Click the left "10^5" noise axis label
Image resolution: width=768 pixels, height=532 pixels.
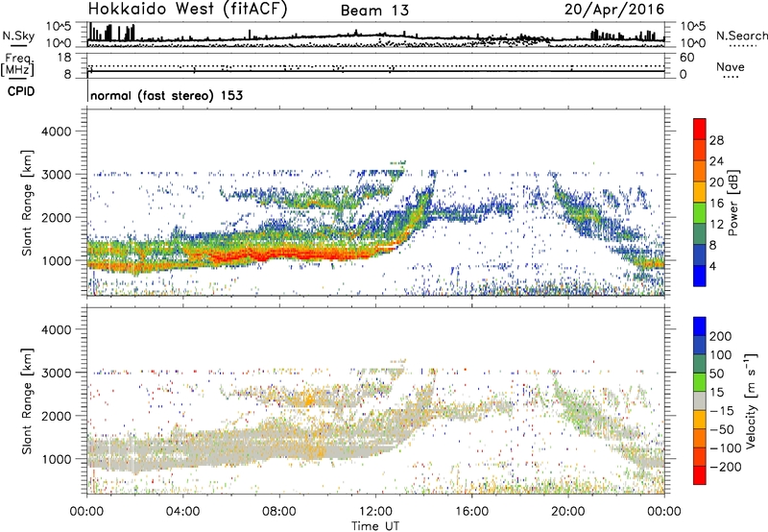[59, 26]
